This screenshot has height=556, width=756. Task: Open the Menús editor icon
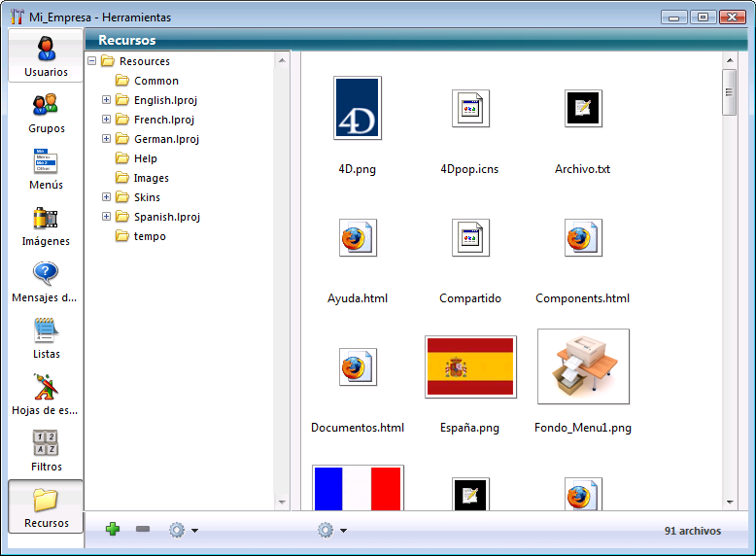click(x=46, y=168)
